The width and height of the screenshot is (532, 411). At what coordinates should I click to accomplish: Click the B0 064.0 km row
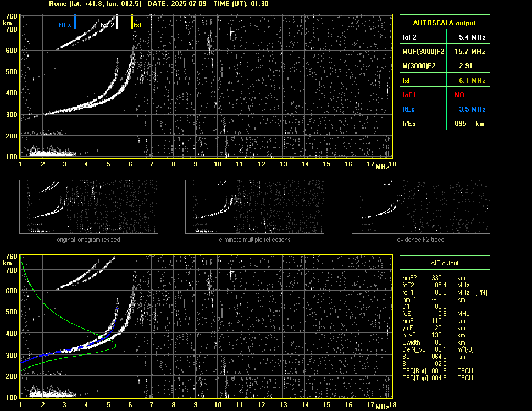tap(434, 357)
